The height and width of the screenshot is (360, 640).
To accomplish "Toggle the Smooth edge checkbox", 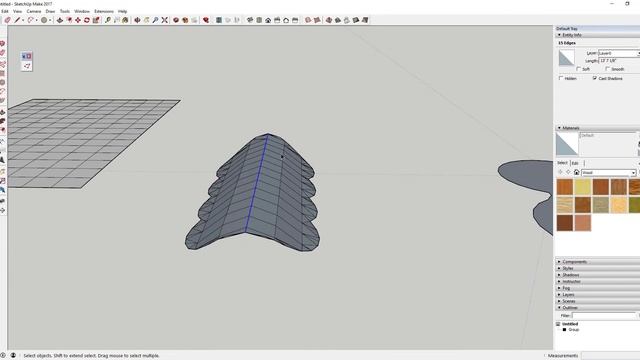I will coord(607,69).
